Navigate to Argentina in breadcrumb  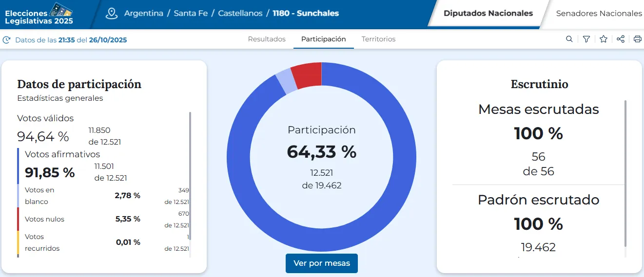tap(143, 14)
